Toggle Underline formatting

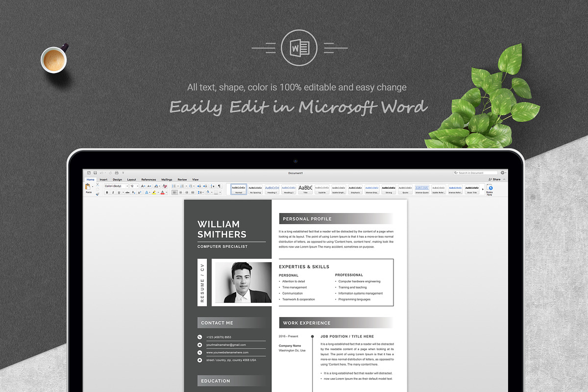tap(119, 193)
